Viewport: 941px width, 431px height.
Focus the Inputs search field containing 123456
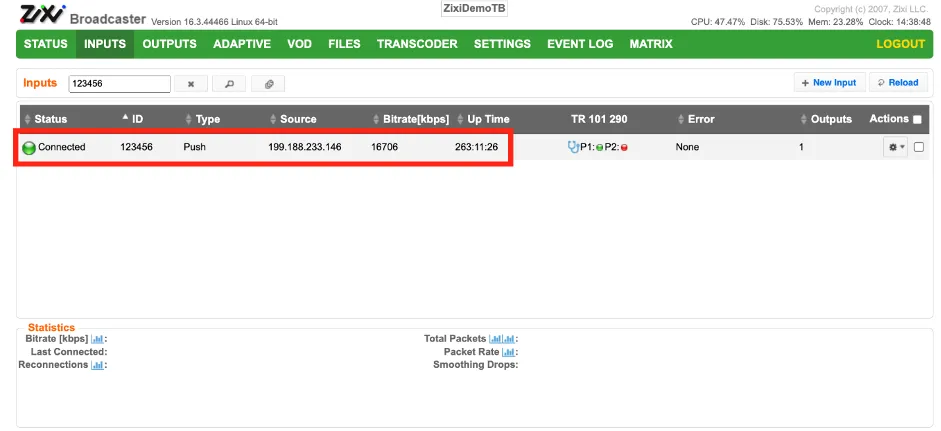119,84
